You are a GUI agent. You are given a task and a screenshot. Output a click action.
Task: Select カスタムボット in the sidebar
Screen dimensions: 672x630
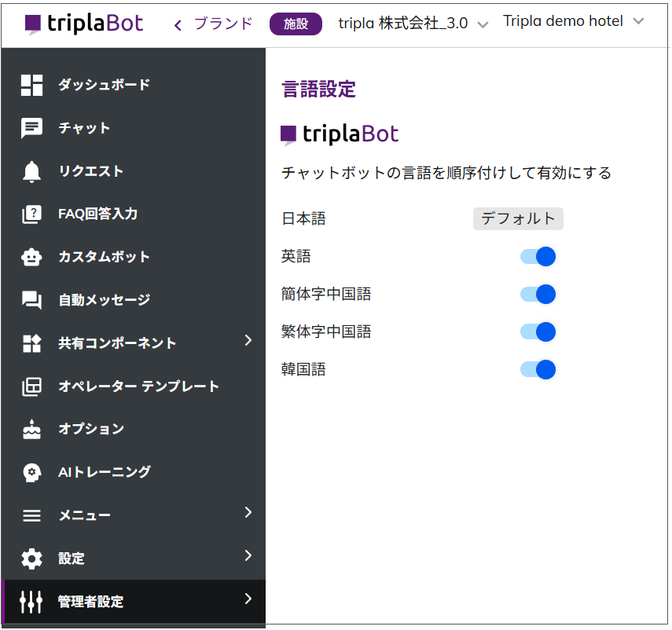[x=134, y=257]
